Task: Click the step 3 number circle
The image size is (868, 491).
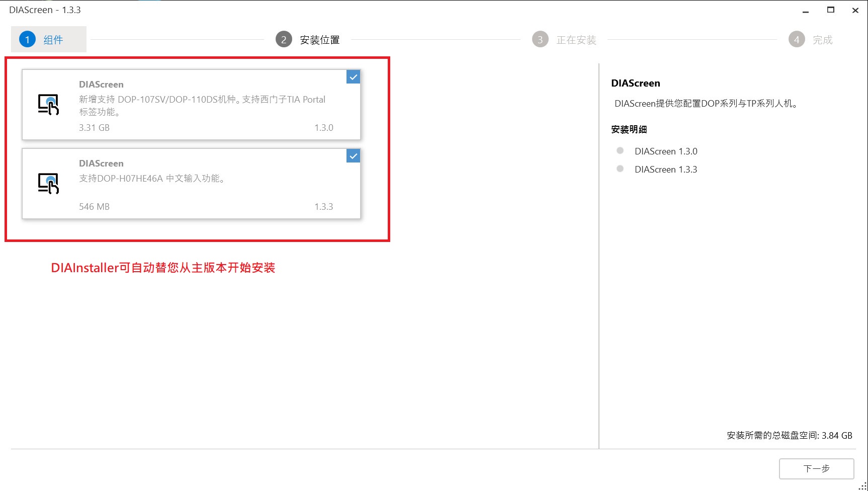Action: [540, 39]
